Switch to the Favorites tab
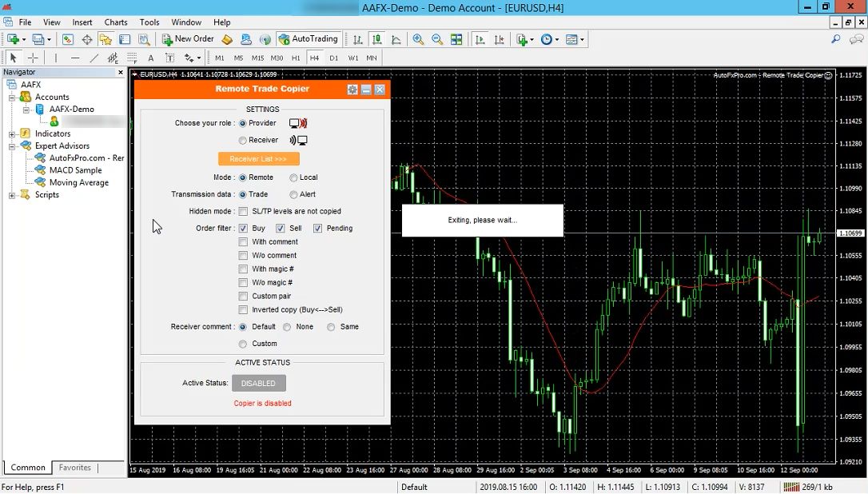This screenshot has height=494, width=868. click(x=75, y=468)
